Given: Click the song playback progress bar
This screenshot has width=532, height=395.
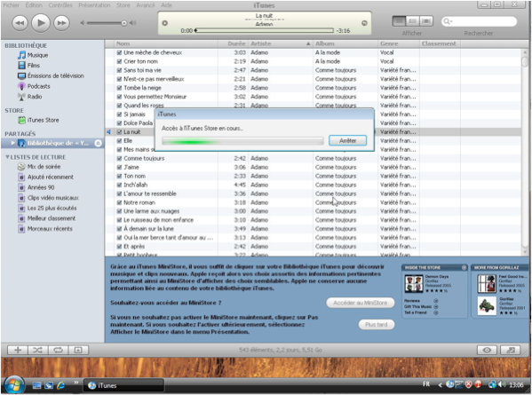Looking at the screenshot, I should (x=265, y=30).
